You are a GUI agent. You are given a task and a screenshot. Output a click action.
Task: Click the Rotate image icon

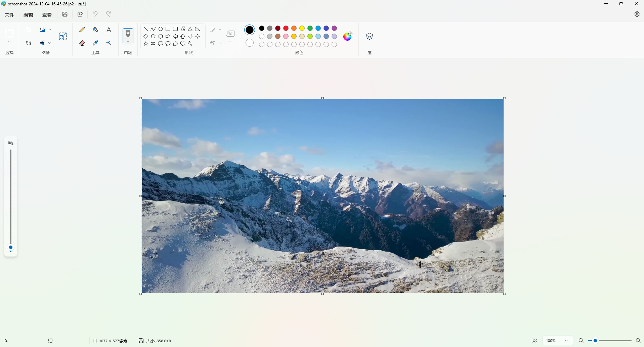[42, 30]
